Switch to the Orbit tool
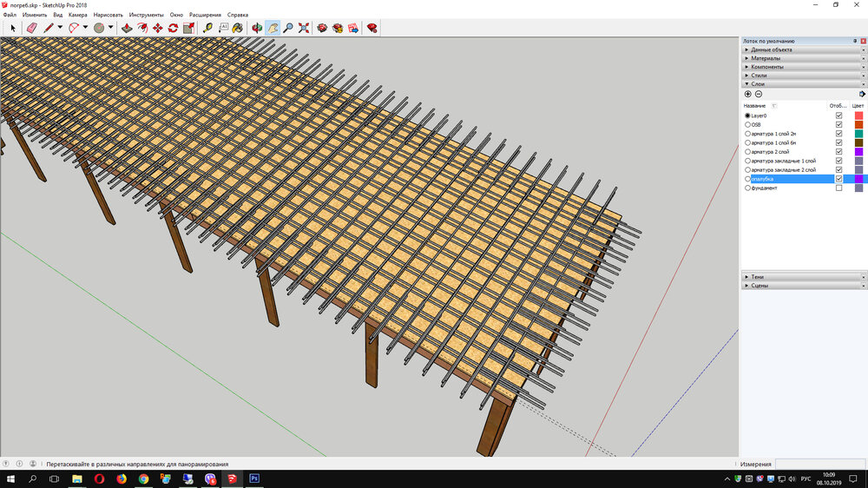Image resolution: width=868 pixels, height=488 pixels. point(257,28)
